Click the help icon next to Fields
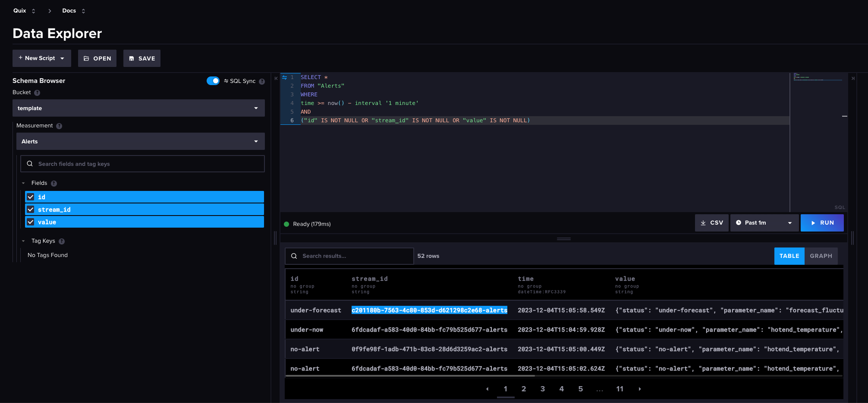Viewport: 868px width, 403px height. point(53,183)
